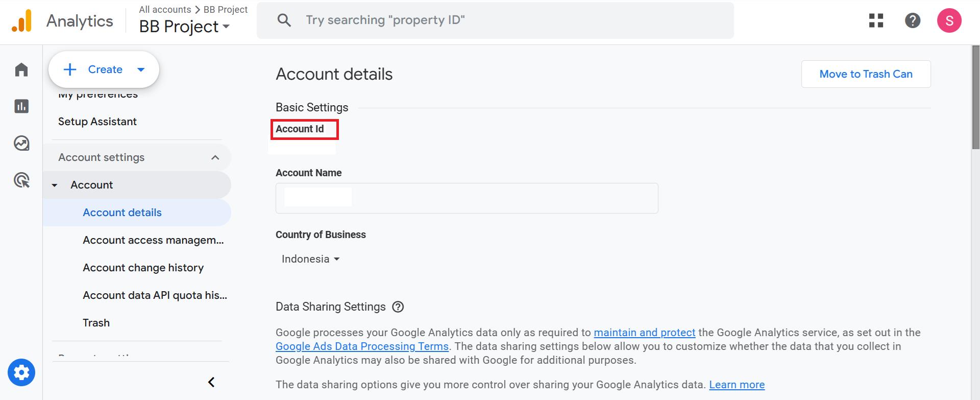Viewport: 980px width, 400px height.
Task: Collapse the admin navigation panel arrow
Action: pyautogui.click(x=211, y=382)
